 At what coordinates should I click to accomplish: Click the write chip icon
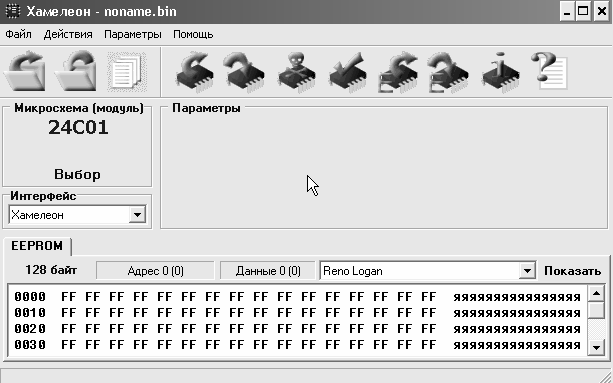tap(245, 72)
